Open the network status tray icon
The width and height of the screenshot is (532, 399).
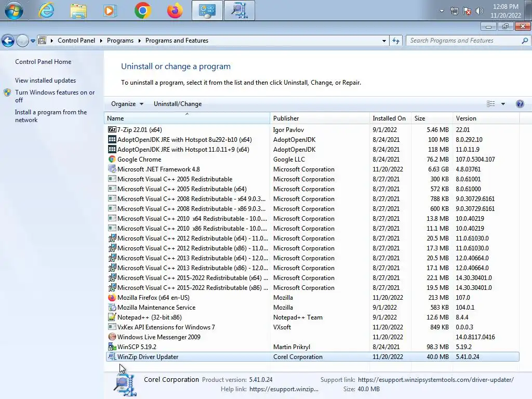455,11
